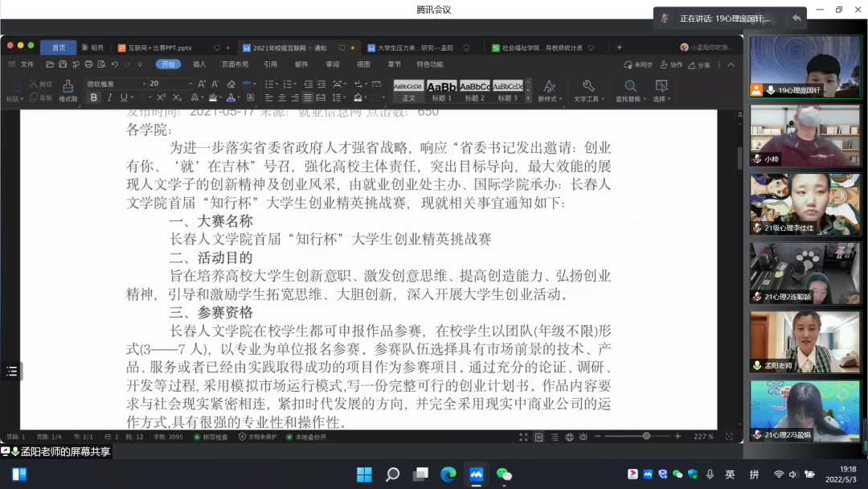Open the 页面布局 (Page Layout) tab
The height and width of the screenshot is (489, 868).
pos(235,64)
